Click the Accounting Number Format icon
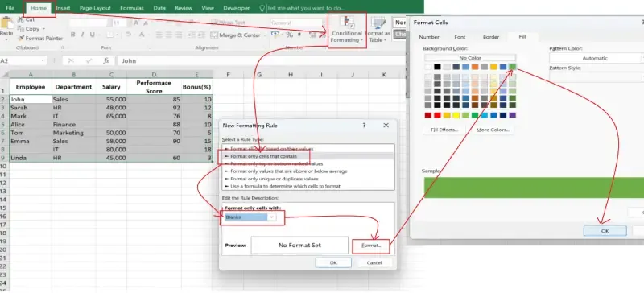The width and height of the screenshot is (644, 293). [275, 35]
